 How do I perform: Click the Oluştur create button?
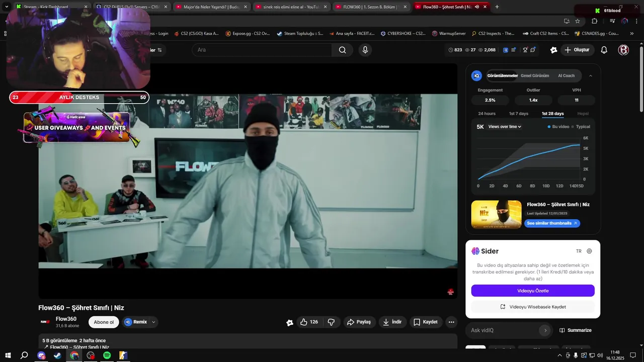(x=577, y=50)
